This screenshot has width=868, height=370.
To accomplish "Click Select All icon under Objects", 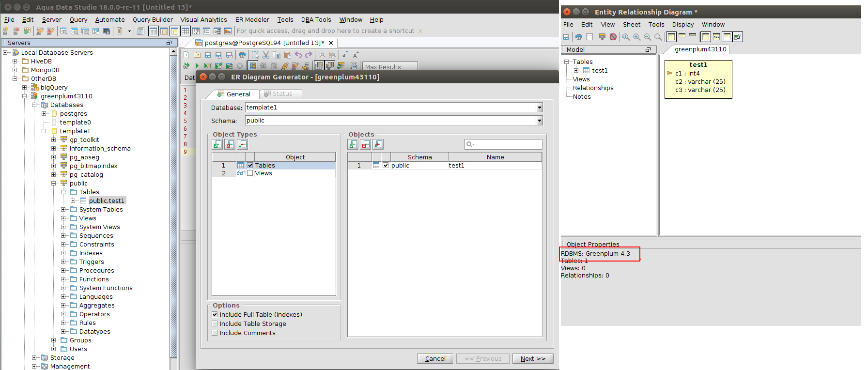I will [353, 144].
